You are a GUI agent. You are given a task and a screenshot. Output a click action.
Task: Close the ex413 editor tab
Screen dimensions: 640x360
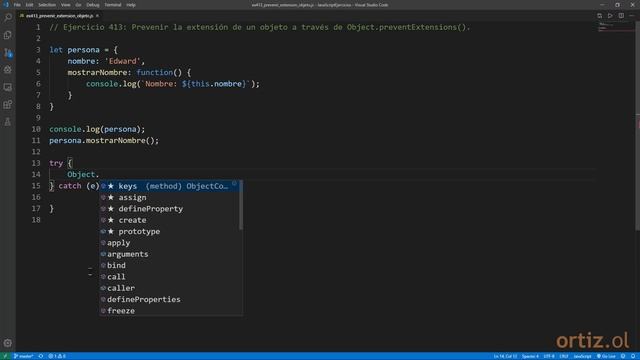coord(97,16)
